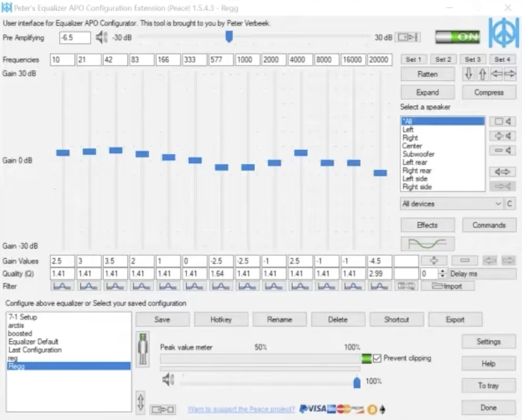Click the Import button
Image resolution: width=522 pixels, height=420 pixels.
448,286
